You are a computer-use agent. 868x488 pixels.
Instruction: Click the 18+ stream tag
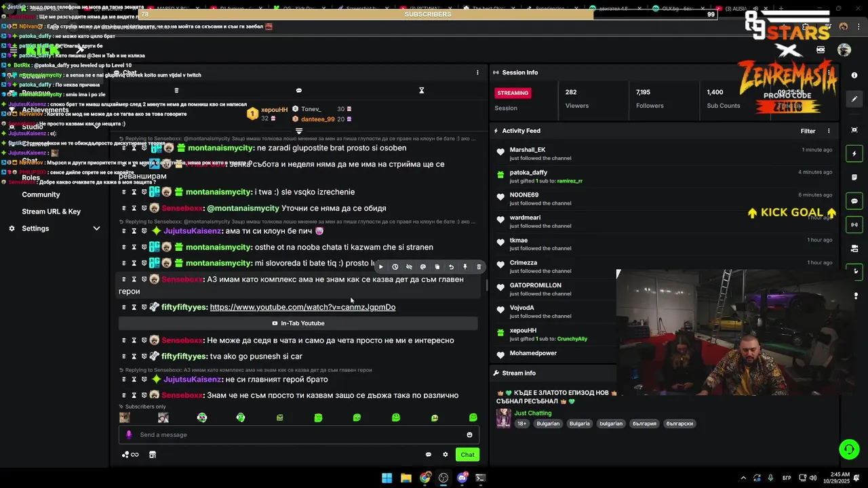pyautogui.click(x=521, y=424)
